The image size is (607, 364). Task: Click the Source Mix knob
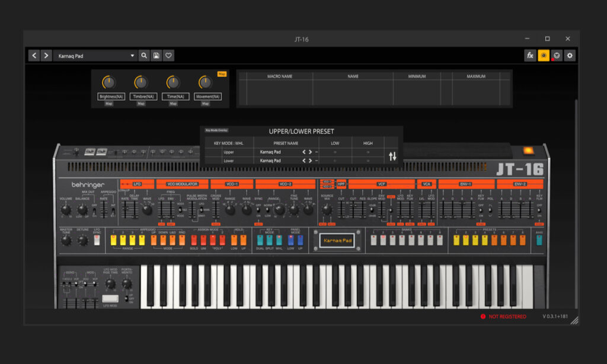[327, 210]
